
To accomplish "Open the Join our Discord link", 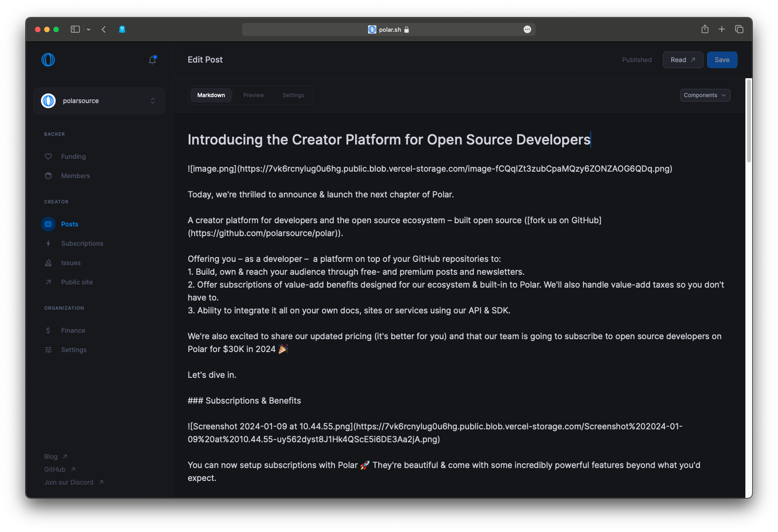I will pos(69,482).
